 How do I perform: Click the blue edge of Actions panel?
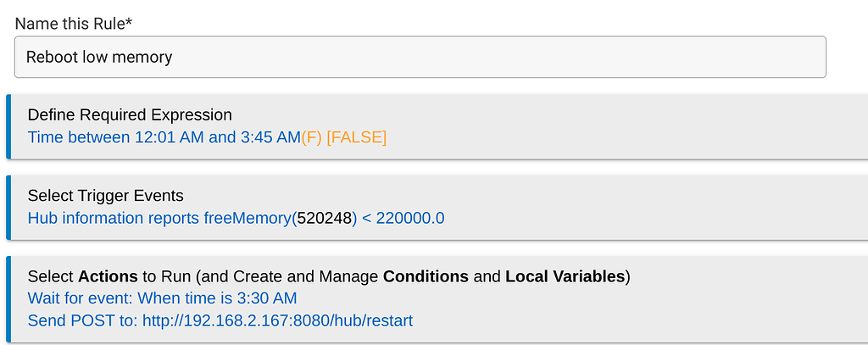(9, 298)
